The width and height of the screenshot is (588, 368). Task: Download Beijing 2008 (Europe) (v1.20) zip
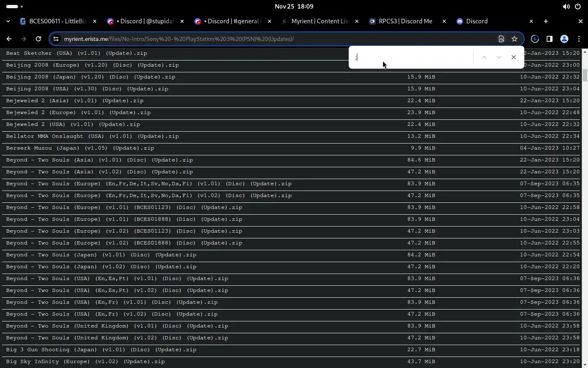[92, 65]
